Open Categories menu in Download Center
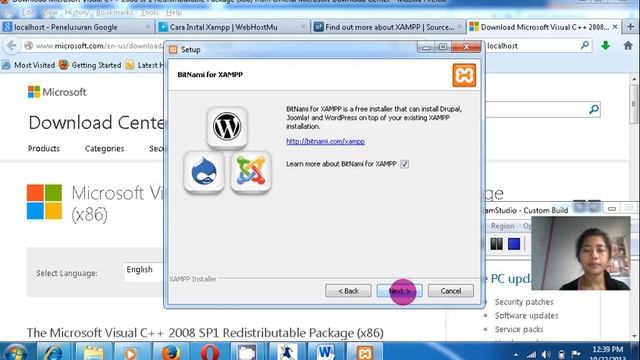This screenshot has height=360, width=640. point(104,149)
